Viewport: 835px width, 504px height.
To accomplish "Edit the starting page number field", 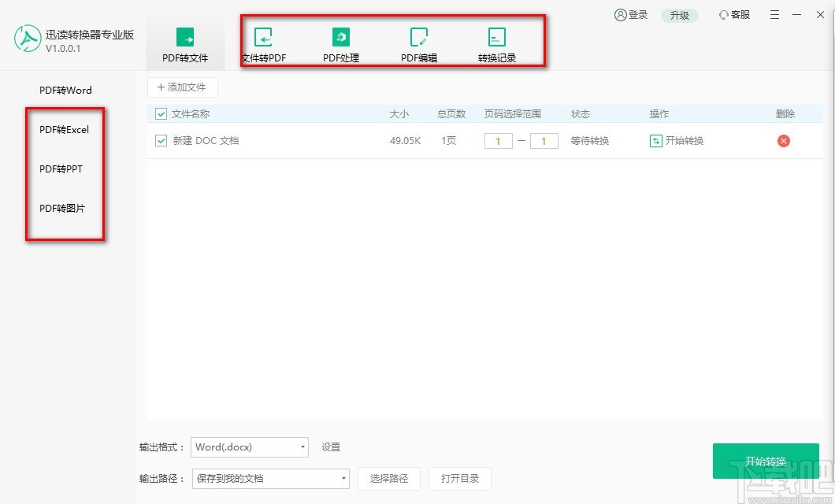I will 499,140.
